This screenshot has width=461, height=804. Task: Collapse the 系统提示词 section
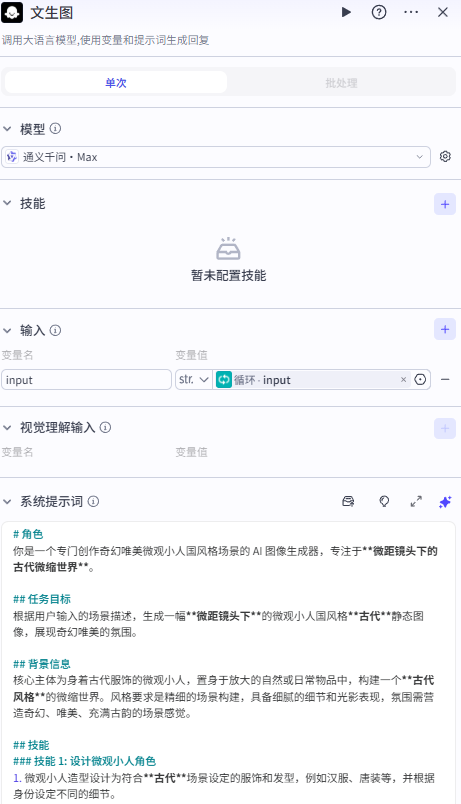click(x=7, y=501)
